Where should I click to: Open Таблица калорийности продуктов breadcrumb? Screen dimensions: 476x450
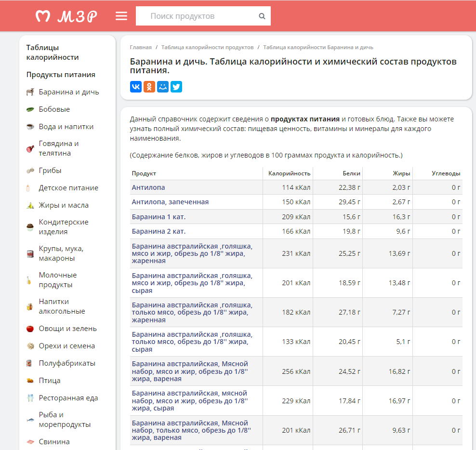[x=207, y=47]
